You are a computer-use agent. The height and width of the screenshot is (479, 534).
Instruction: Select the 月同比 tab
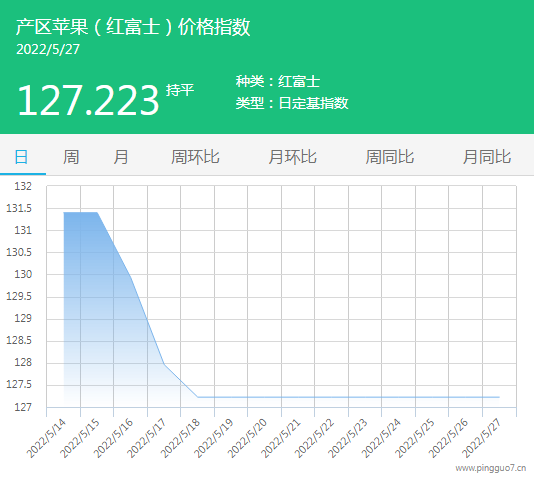tap(487, 157)
